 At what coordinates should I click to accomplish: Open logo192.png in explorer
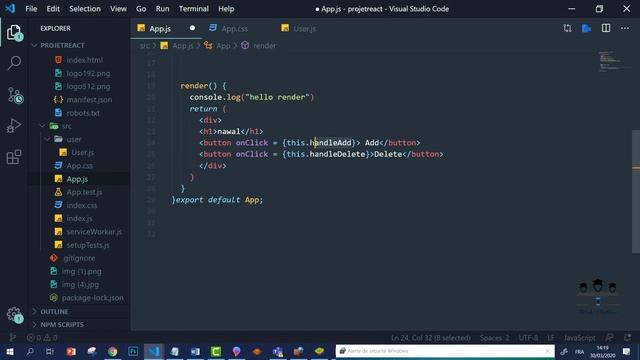(x=88, y=73)
